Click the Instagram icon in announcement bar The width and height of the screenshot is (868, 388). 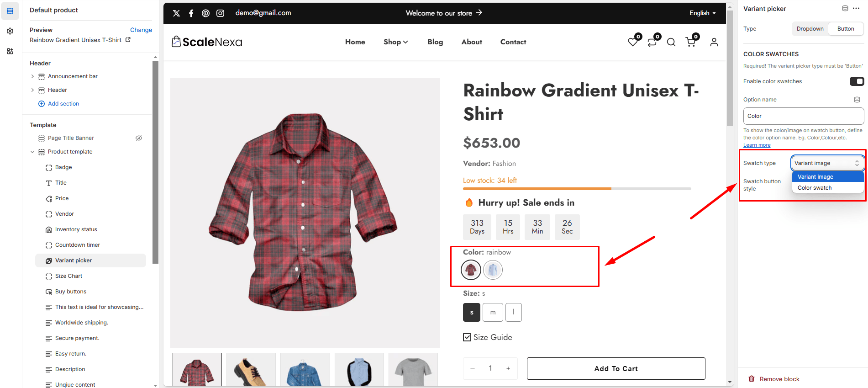220,13
